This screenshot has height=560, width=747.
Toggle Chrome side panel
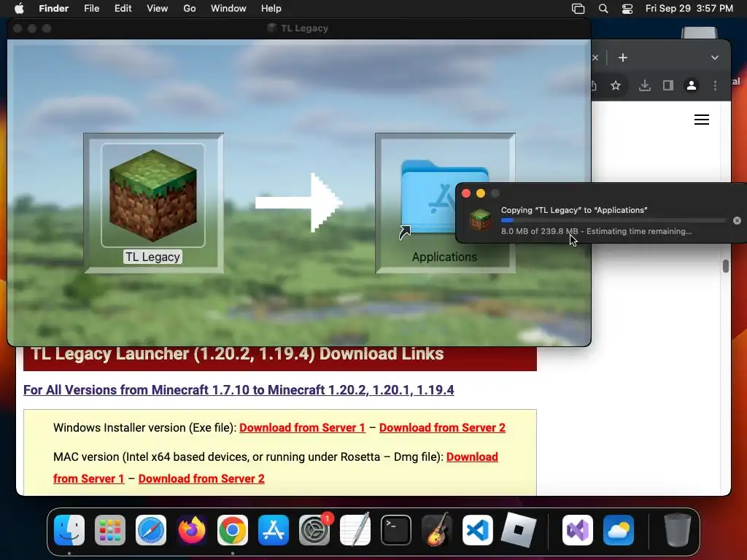click(x=668, y=85)
